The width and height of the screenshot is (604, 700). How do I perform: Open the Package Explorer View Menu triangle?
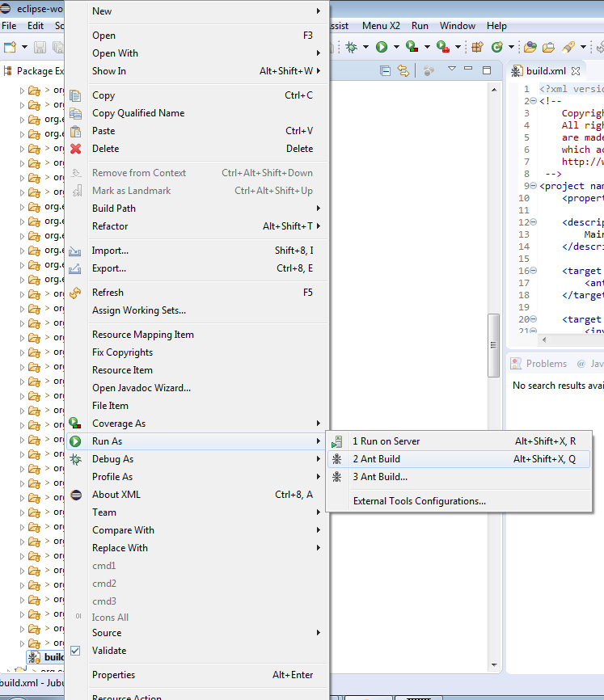[x=452, y=69]
